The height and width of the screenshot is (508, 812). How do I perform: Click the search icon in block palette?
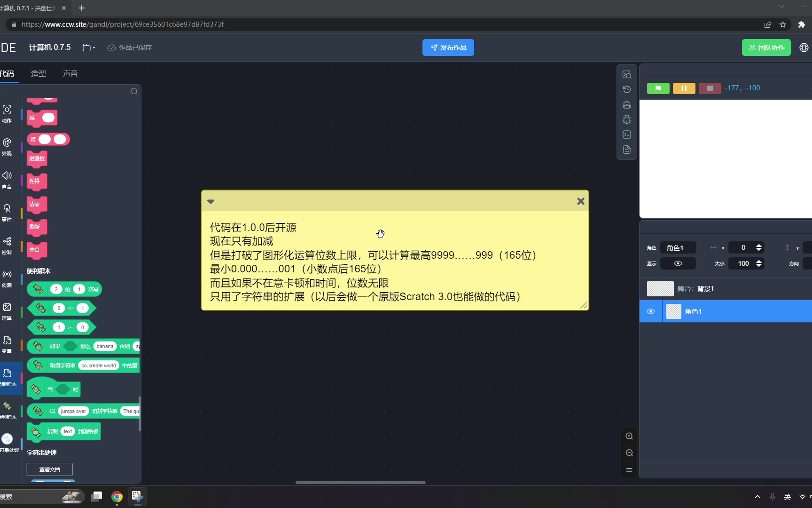134,91
